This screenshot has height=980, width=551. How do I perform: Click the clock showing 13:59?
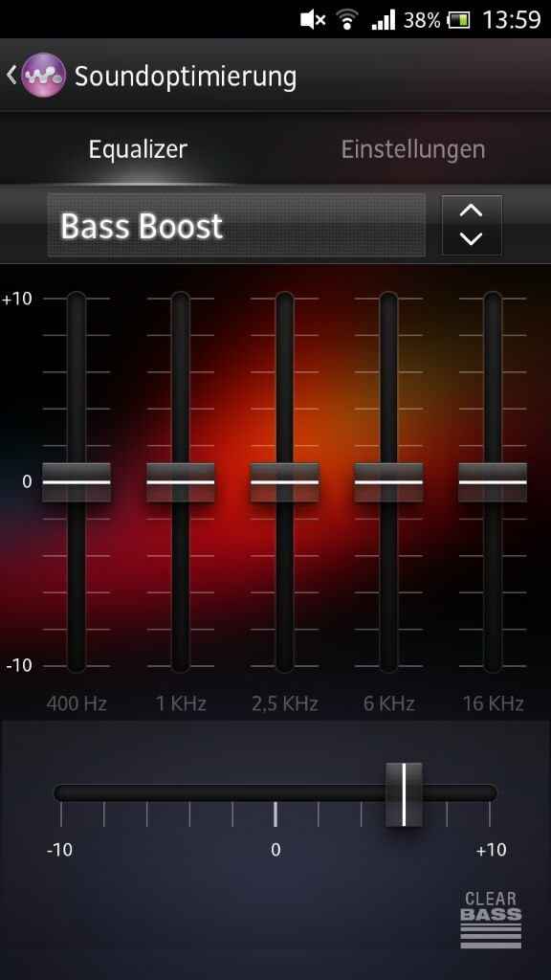point(512,20)
